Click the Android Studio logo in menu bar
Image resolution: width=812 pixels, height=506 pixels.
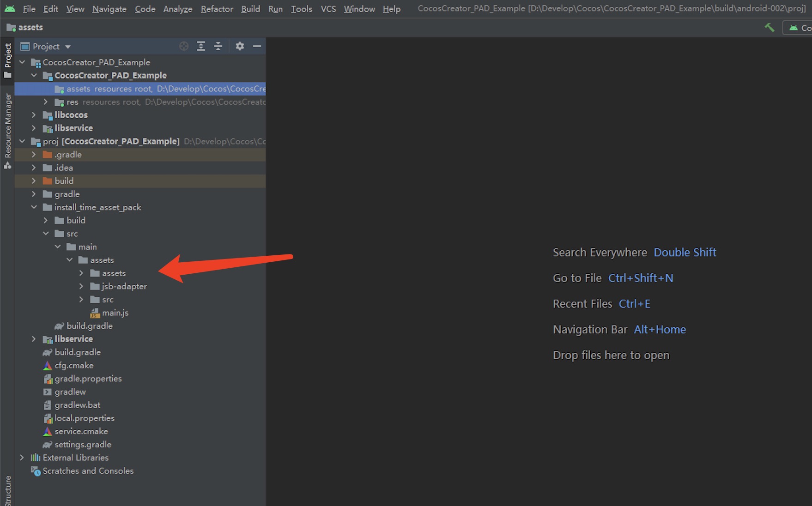point(9,8)
